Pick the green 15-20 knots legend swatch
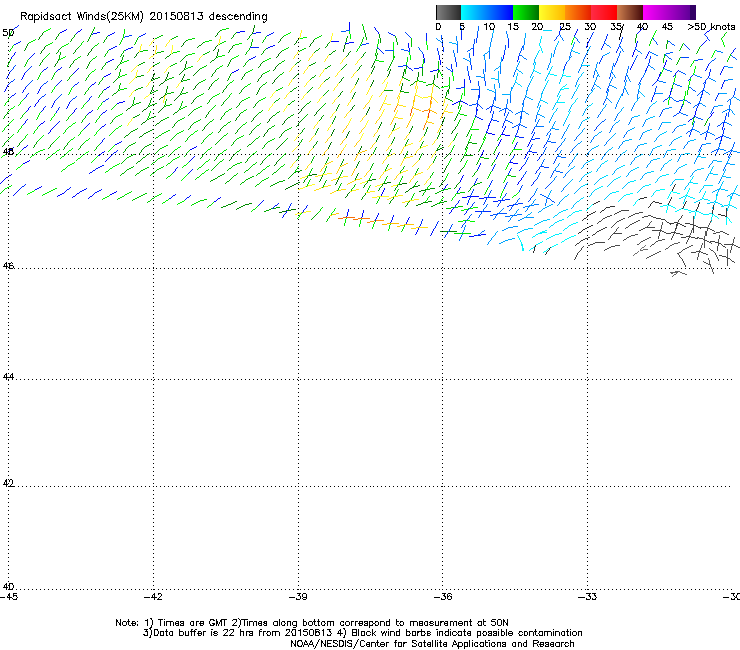 pos(526,12)
